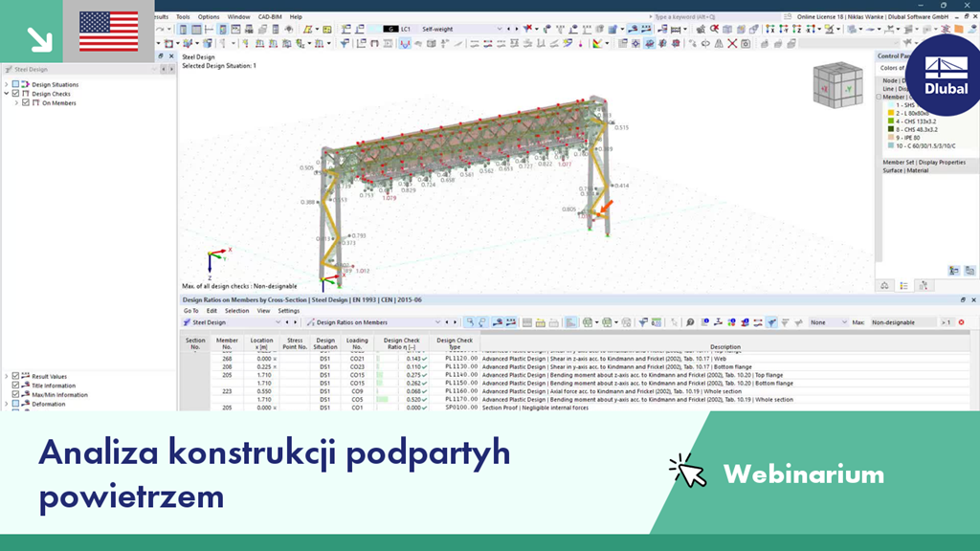This screenshot has height=551, width=980.
Task: Check the Design Situations checkbox
Action: point(15,84)
